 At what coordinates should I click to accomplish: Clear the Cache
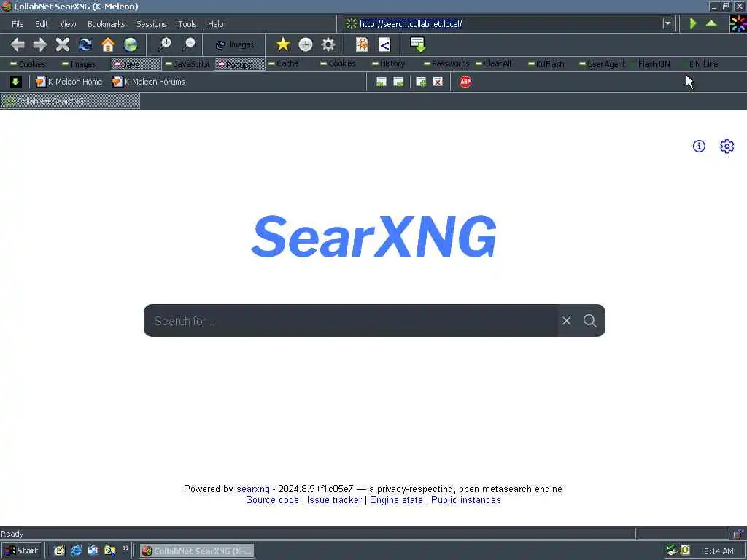284,63
